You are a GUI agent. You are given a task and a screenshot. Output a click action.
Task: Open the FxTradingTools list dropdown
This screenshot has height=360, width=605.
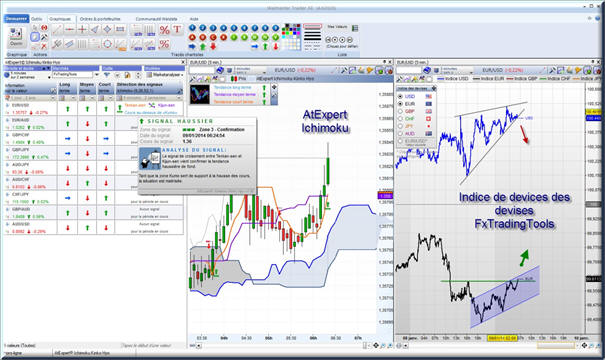(96, 74)
